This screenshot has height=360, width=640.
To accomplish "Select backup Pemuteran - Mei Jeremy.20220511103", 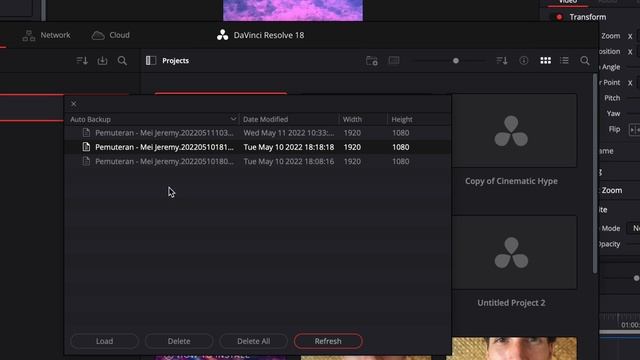I will [x=258, y=133].
